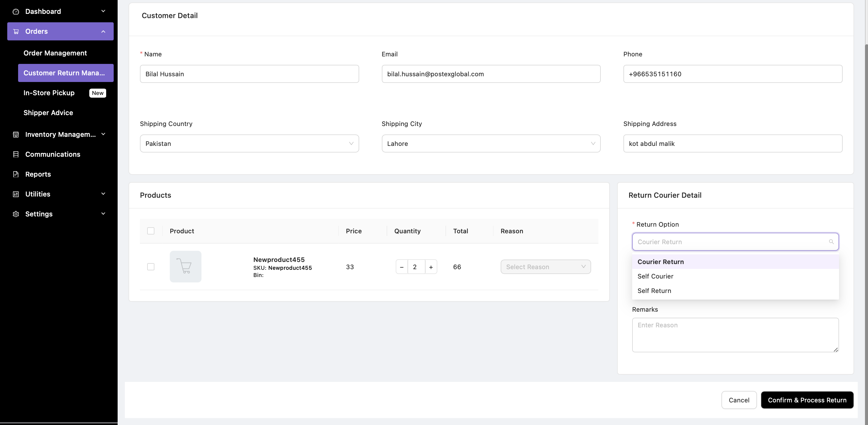The height and width of the screenshot is (425, 868).
Task: Expand Inventory Management chevron
Action: (103, 134)
